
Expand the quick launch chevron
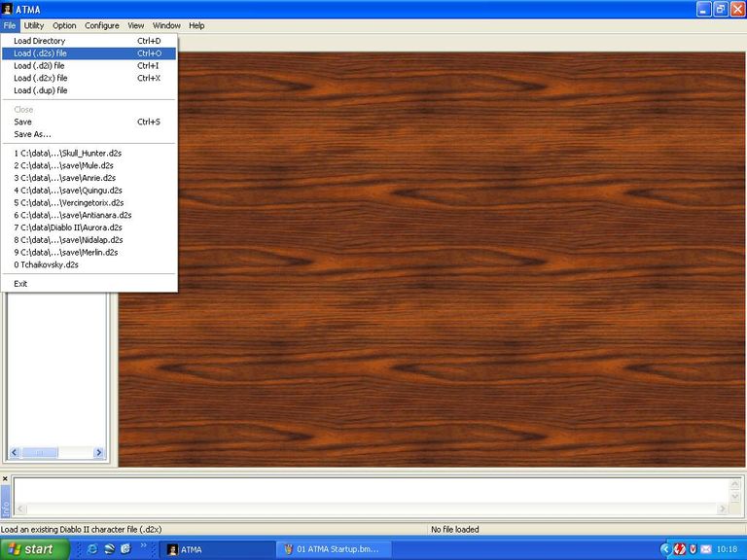[x=144, y=545]
